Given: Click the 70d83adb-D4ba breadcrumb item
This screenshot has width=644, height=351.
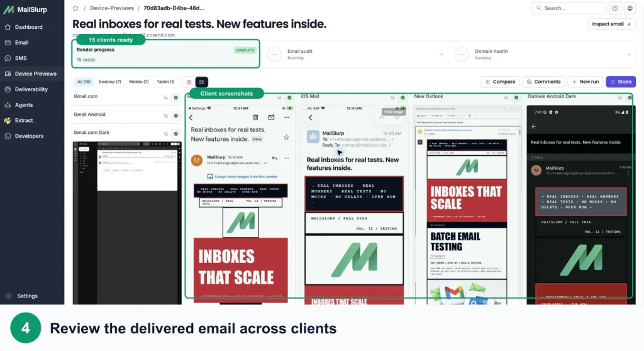Looking at the screenshot, I should (174, 8).
